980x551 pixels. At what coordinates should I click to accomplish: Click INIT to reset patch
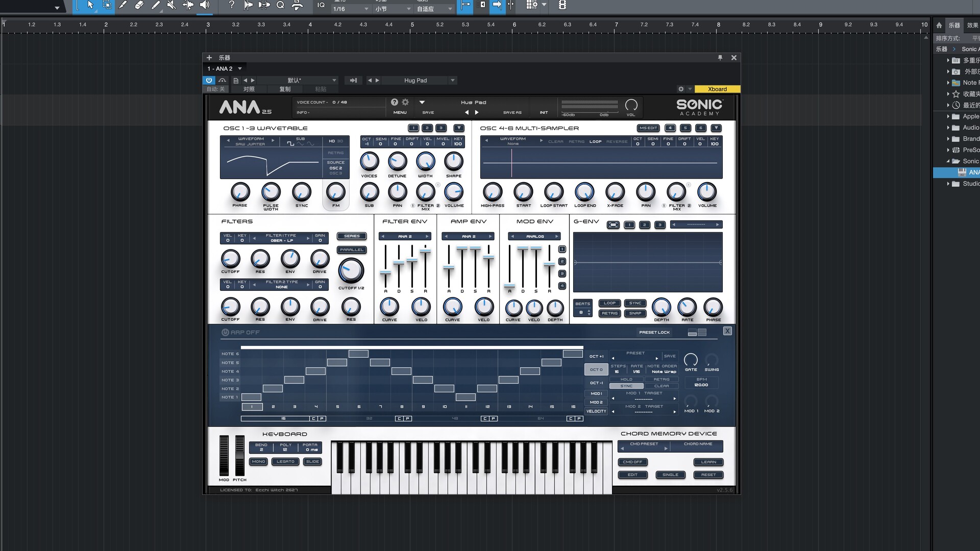pyautogui.click(x=544, y=112)
